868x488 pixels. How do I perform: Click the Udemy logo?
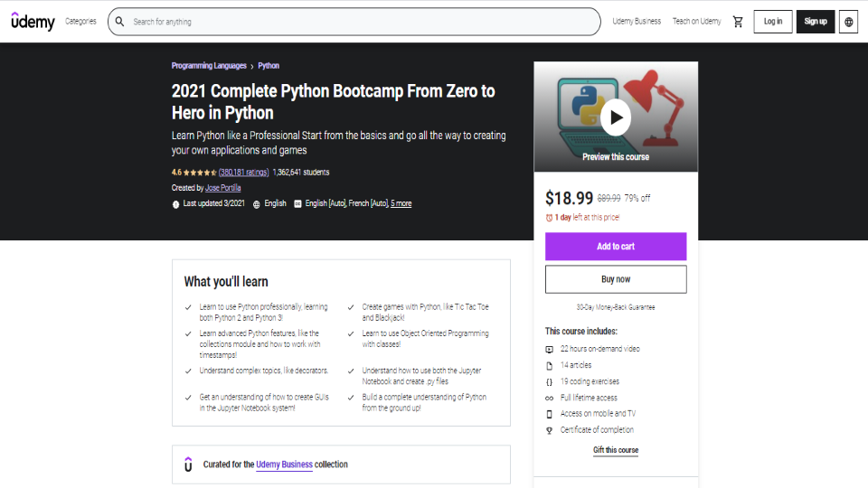click(x=33, y=22)
